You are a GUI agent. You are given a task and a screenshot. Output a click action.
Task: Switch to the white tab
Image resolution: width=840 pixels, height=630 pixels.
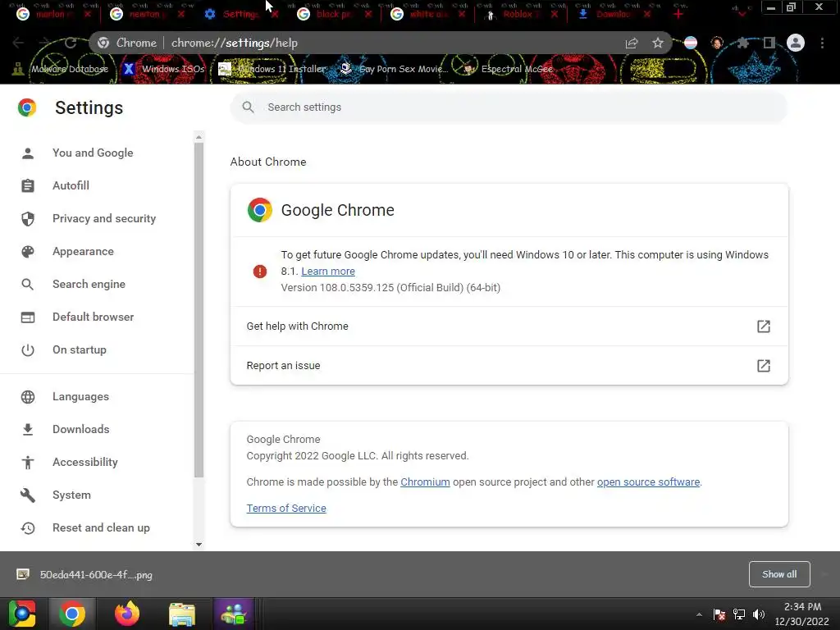point(427,14)
